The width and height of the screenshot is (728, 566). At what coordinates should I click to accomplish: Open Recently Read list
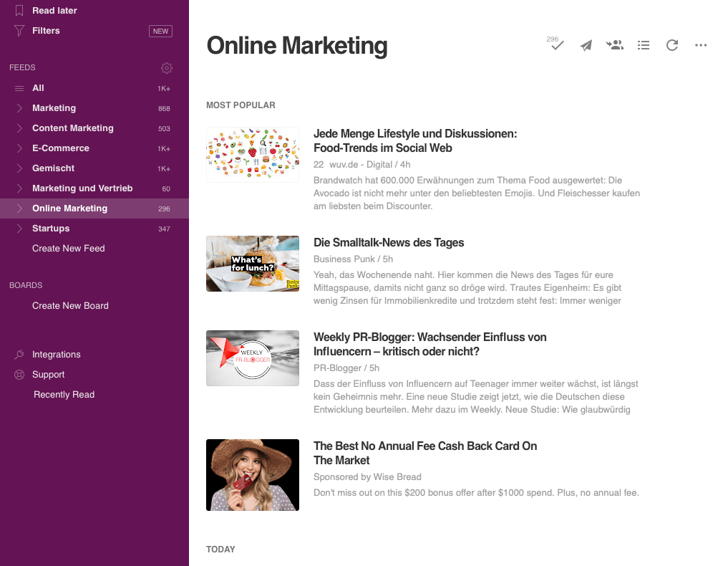[x=64, y=395]
